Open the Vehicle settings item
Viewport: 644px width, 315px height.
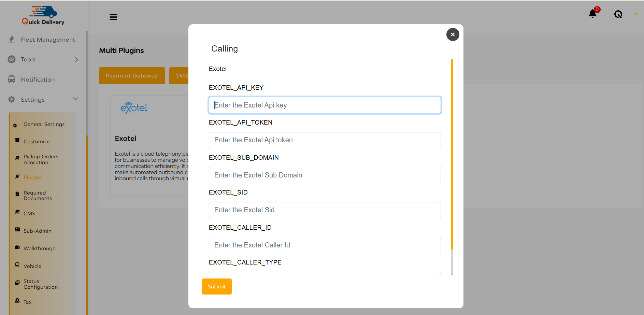[x=32, y=266]
